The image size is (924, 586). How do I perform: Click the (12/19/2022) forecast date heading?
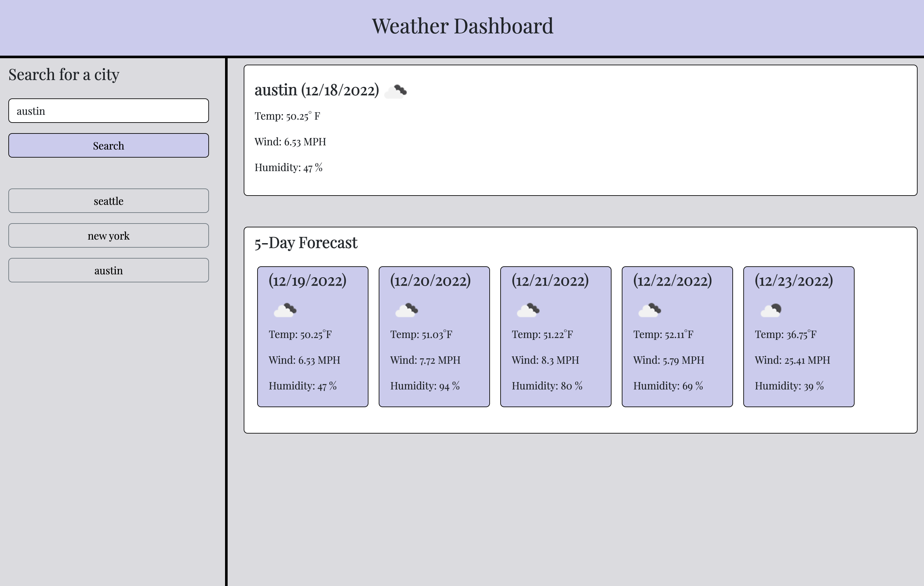click(x=307, y=280)
